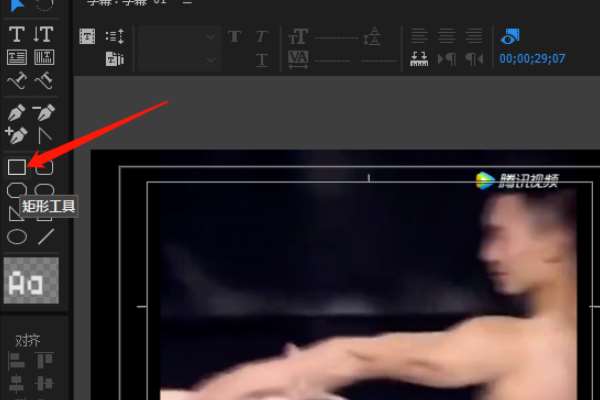The width and height of the screenshot is (600, 400).
Task: Select the Path Type tool
Action: point(16,80)
